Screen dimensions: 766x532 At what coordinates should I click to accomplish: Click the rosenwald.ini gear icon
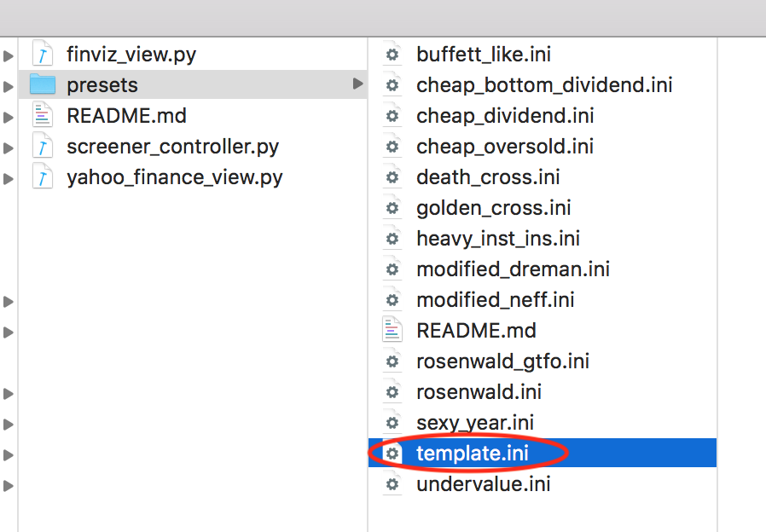coord(392,392)
